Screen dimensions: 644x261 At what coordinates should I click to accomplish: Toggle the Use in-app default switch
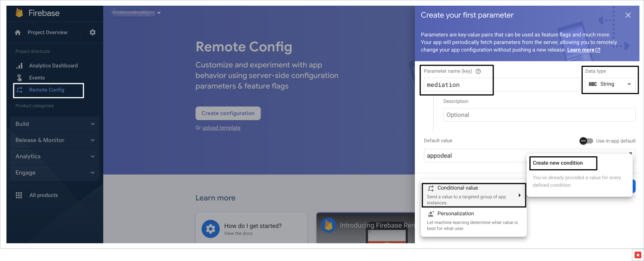point(586,141)
